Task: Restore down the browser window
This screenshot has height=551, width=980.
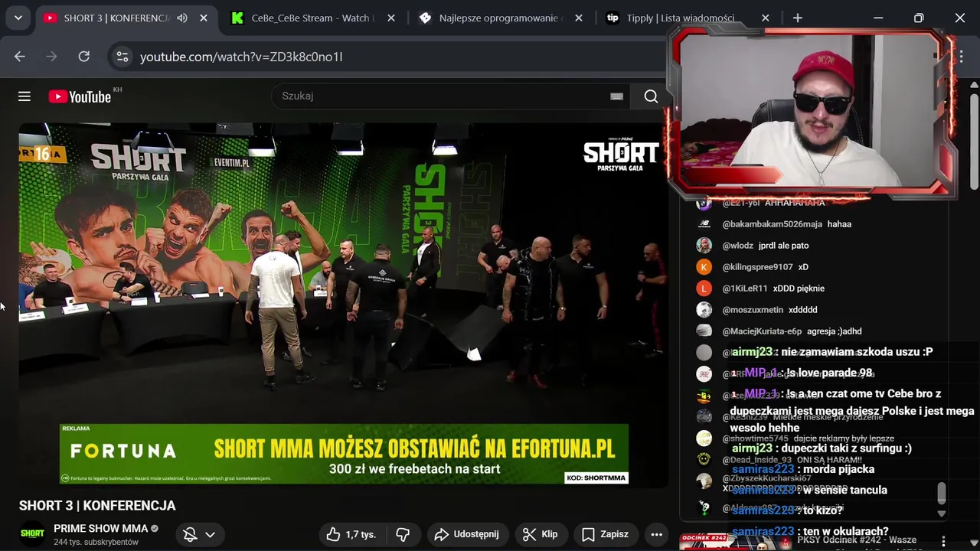Action: [919, 18]
